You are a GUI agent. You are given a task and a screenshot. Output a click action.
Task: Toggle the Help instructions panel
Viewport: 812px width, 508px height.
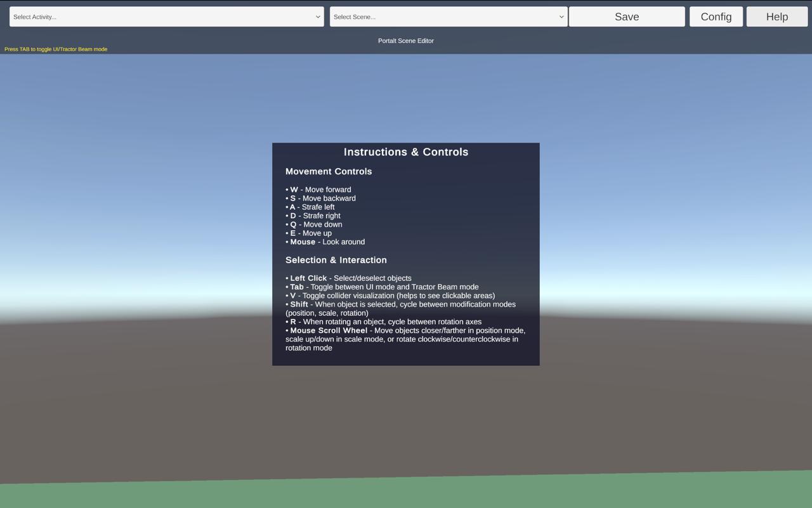(776, 17)
